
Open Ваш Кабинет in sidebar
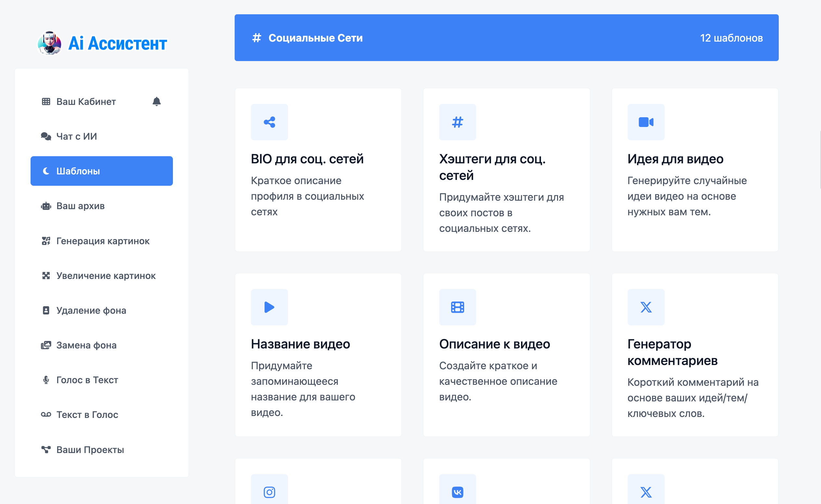[86, 102]
